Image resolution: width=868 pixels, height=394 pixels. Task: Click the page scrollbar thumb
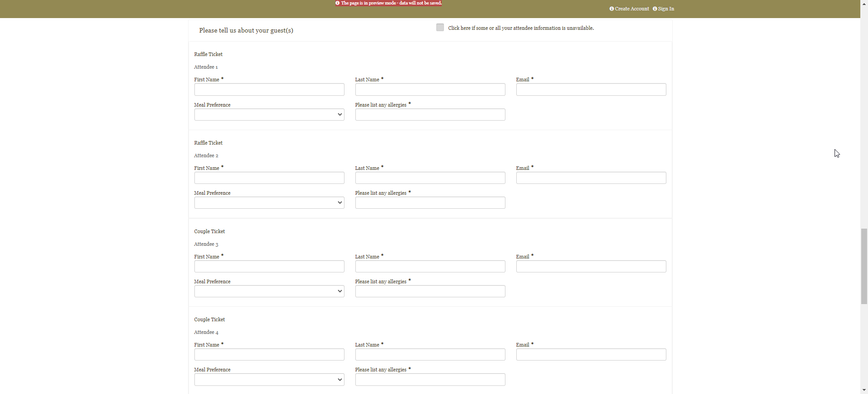[864, 267]
